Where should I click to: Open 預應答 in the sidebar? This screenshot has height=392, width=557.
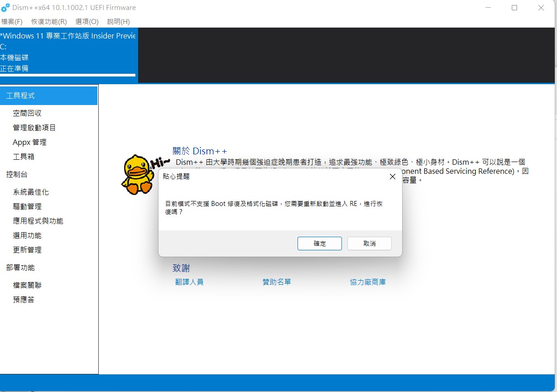click(24, 300)
